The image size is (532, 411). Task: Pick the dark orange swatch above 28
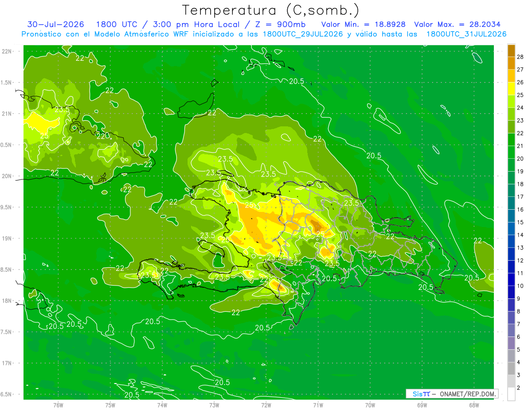click(511, 51)
